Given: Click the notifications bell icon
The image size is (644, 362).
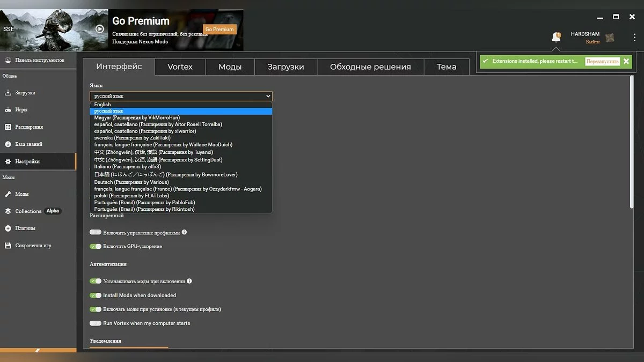Looking at the screenshot, I should [x=556, y=38].
